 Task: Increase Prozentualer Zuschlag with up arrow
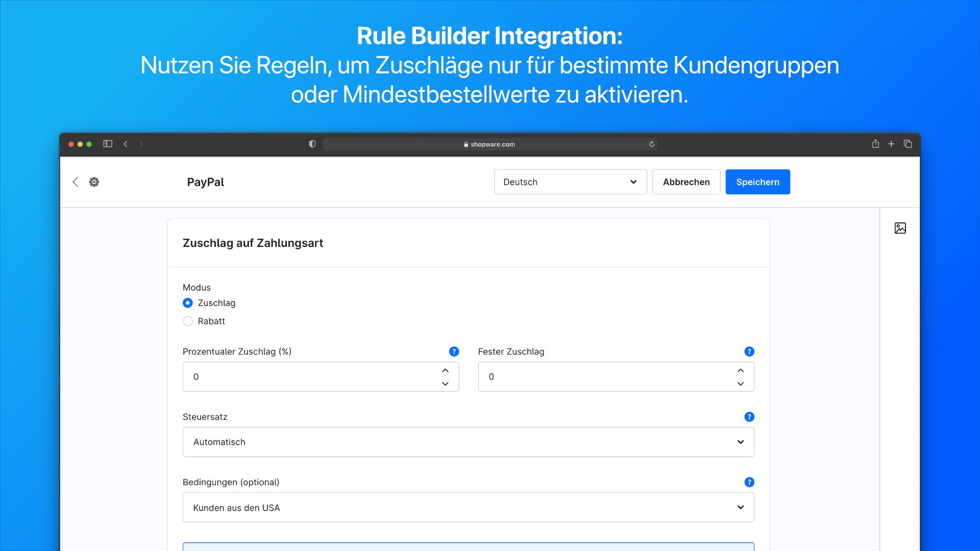point(445,370)
